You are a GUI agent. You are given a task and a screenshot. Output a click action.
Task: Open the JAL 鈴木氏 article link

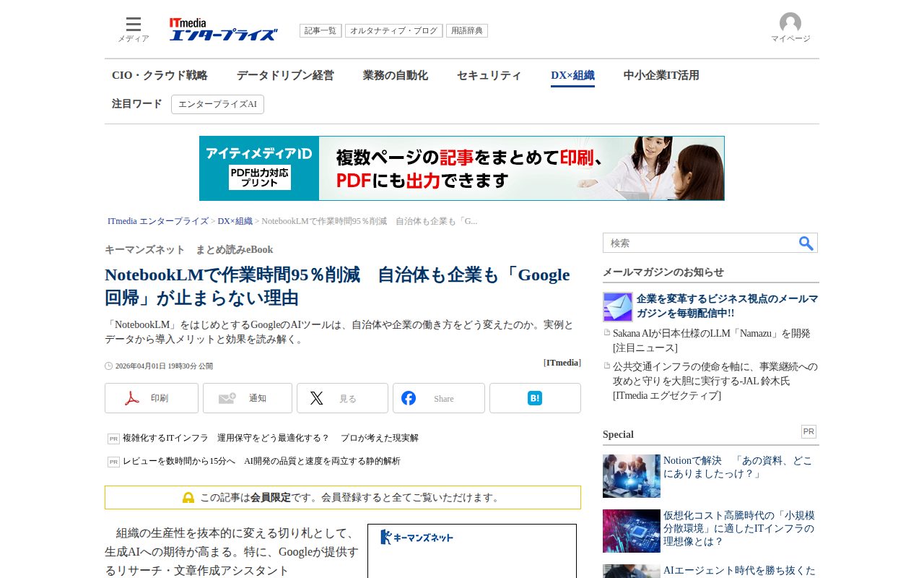point(715,381)
